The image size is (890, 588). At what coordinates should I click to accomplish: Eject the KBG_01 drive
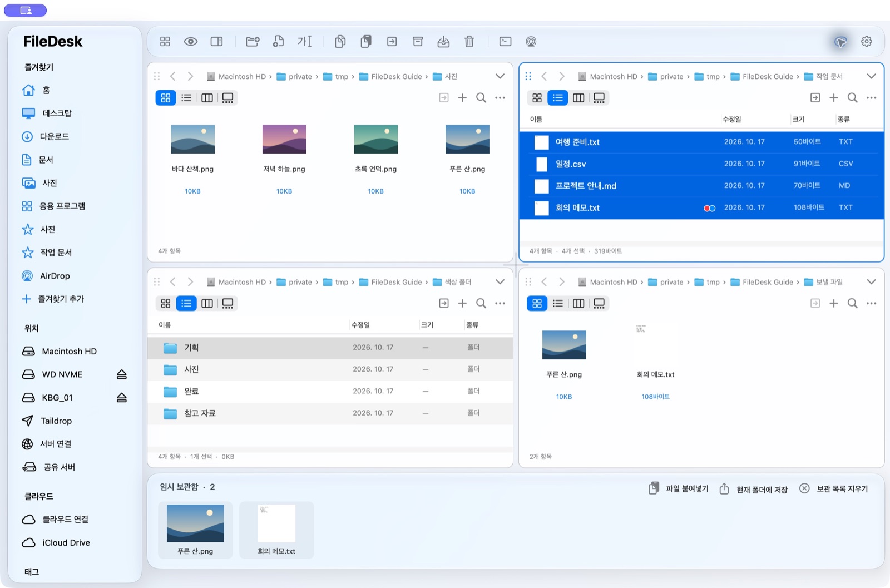pyautogui.click(x=122, y=398)
